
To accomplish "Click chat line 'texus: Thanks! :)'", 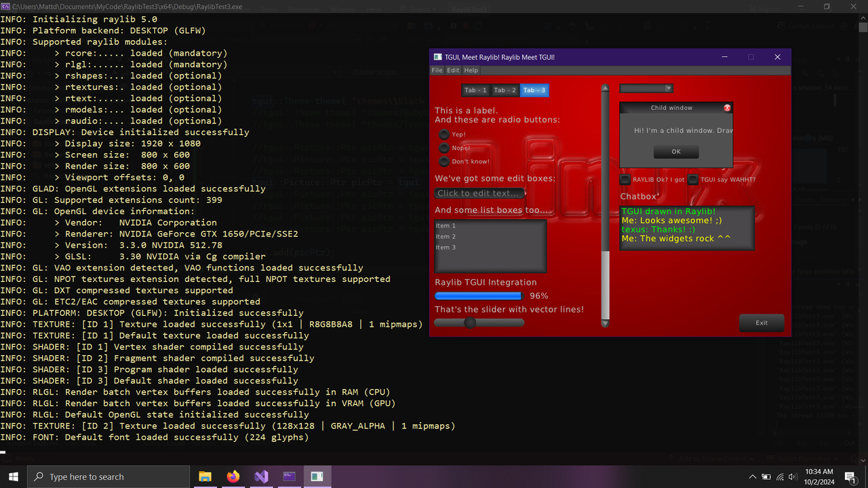I will pyautogui.click(x=658, y=229).
